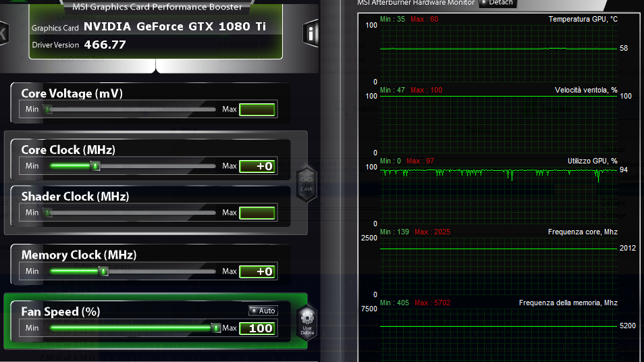Screen dimensions: 644x362
Task: Click the 58 GPU temperature reading
Action: (624, 48)
